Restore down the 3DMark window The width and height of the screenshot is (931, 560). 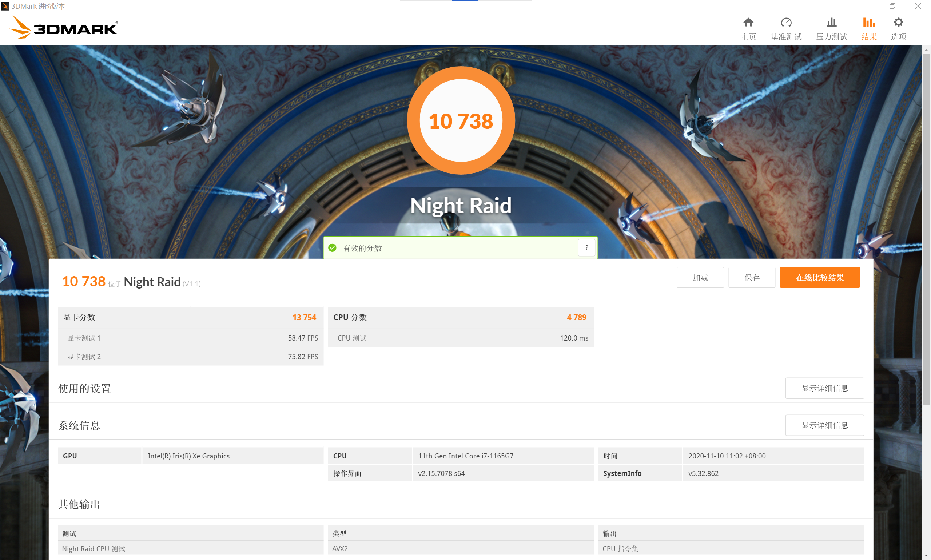tap(892, 6)
